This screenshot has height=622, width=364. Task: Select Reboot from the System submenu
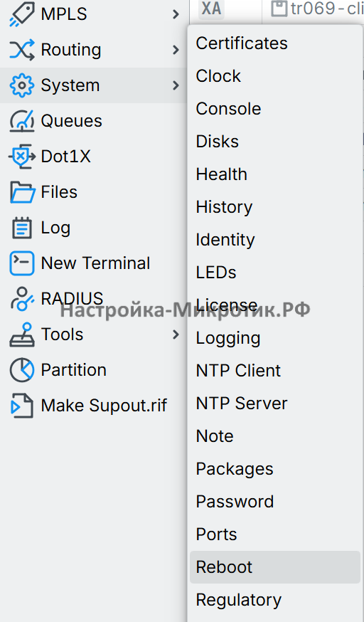click(x=275, y=567)
